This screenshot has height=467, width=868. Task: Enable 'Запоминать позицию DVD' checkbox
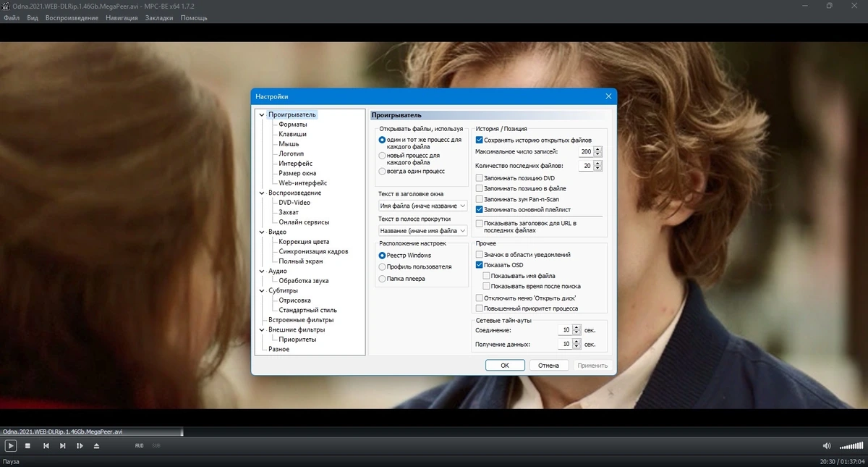pos(479,177)
